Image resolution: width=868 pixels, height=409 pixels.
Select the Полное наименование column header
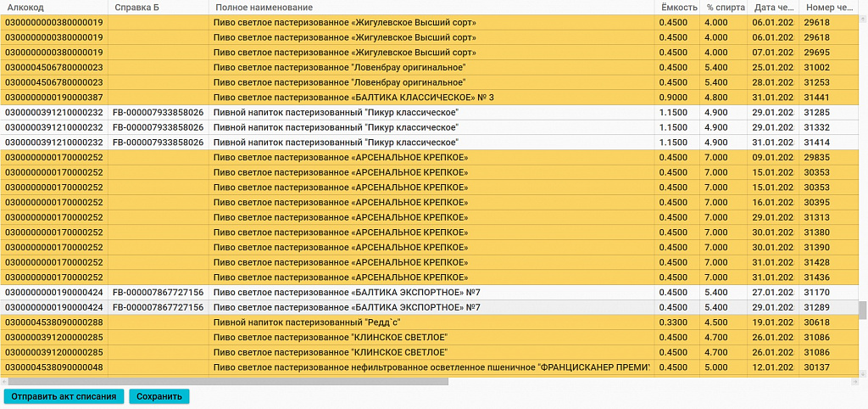[431, 7]
